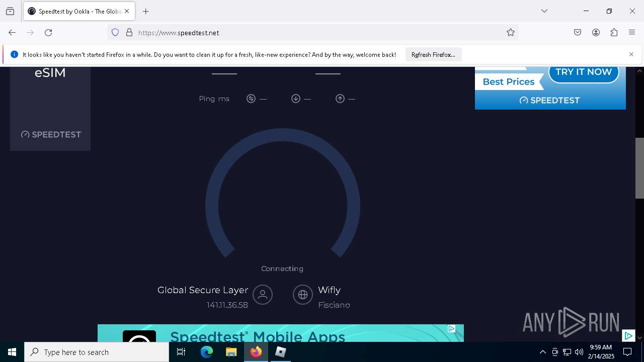Click the taskbar search box
Image resolution: width=644 pixels, height=362 pixels.
point(97,352)
